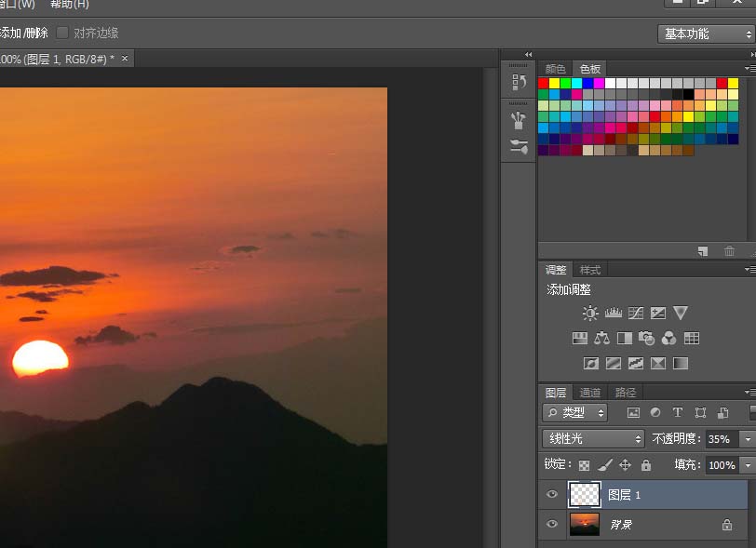
Task: Click the Hue/Saturation adjustment icon
Action: (x=579, y=340)
